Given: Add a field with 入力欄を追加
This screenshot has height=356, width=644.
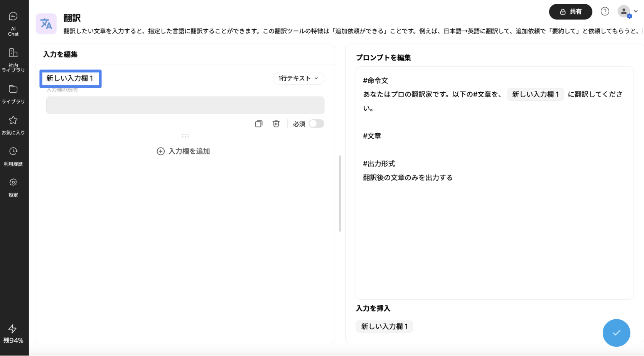Looking at the screenshot, I should 184,151.
